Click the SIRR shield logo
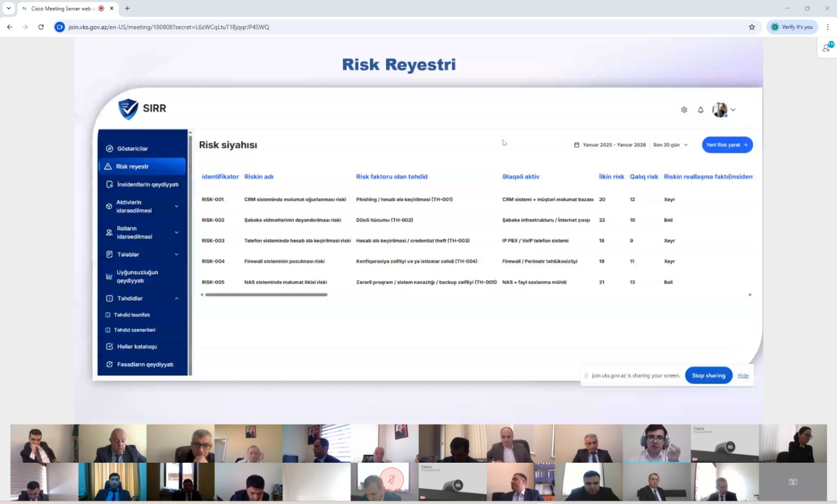The height and width of the screenshot is (504, 837). [128, 109]
